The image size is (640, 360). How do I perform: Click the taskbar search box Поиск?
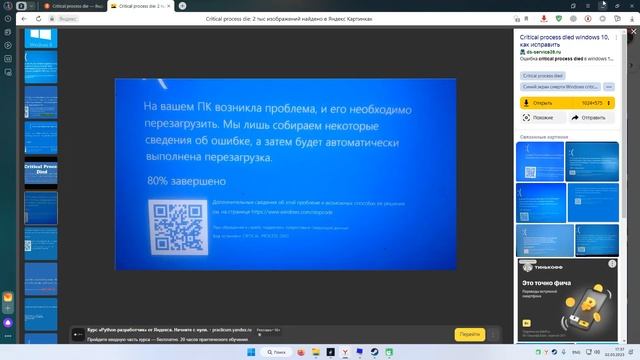pos(276,352)
